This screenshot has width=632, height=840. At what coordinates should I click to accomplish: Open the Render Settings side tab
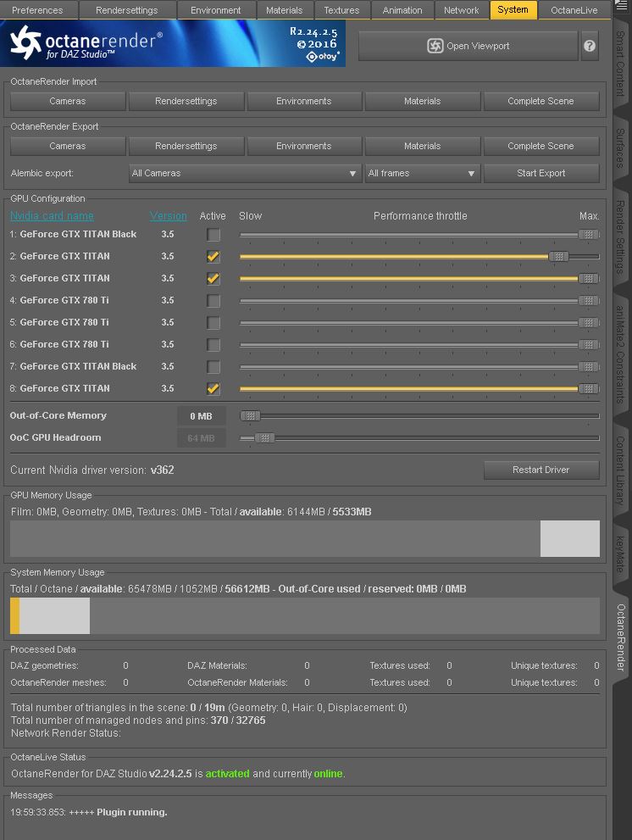[x=620, y=236]
